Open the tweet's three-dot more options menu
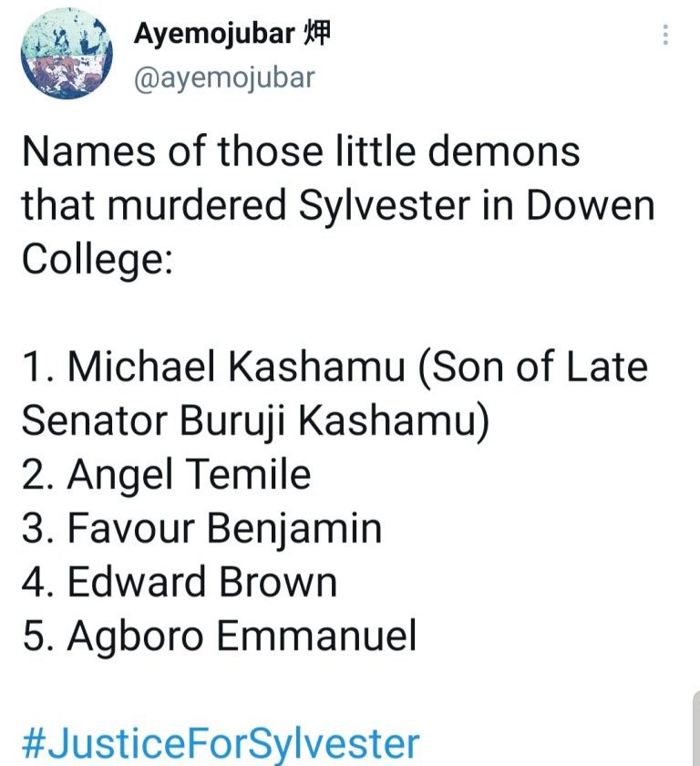Screen dimensions: 700x766 pyautogui.click(x=666, y=36)
